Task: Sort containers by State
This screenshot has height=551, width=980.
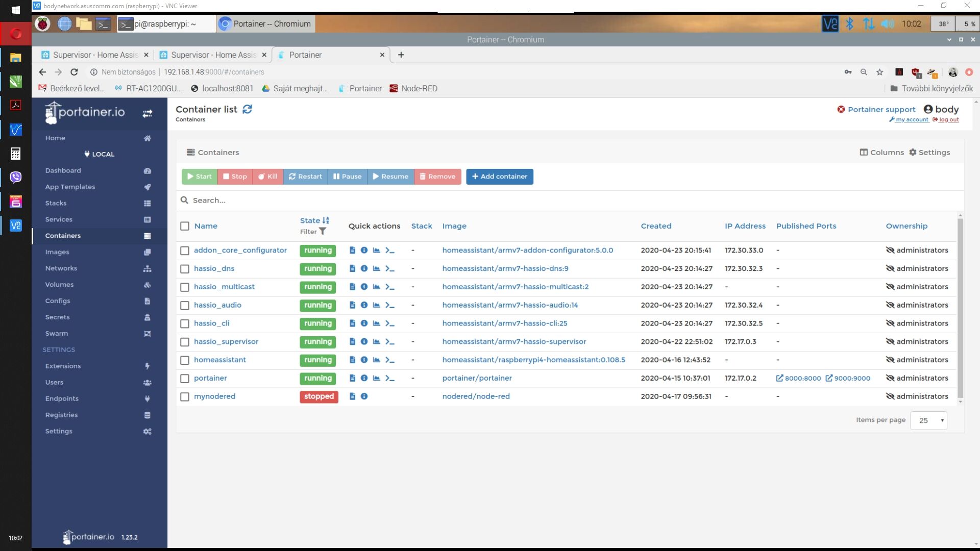Action: (x=314, y=220)
